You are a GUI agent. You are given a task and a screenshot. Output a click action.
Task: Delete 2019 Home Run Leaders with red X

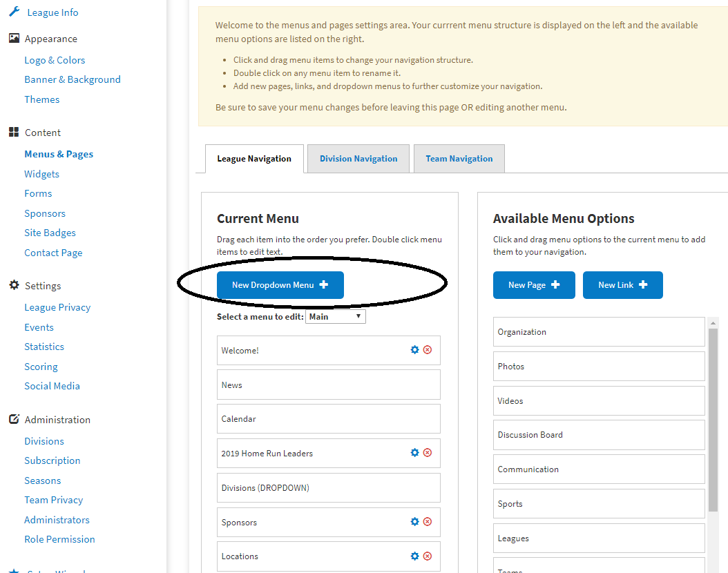pos(428,453)
